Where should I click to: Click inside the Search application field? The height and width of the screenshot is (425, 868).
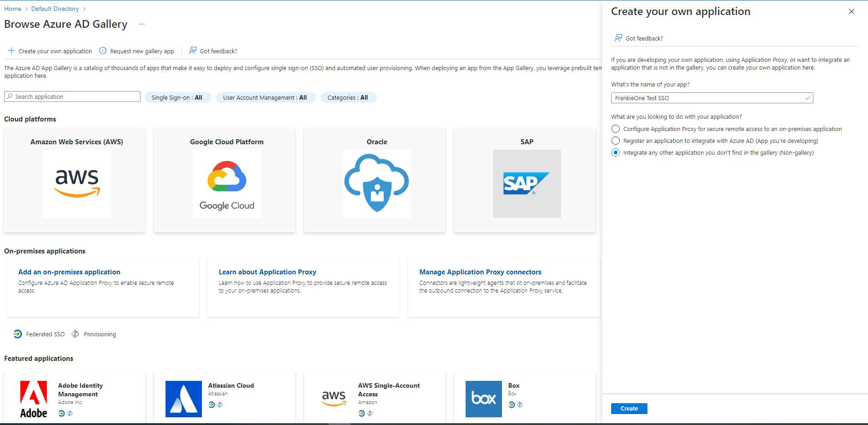point(72,96)
